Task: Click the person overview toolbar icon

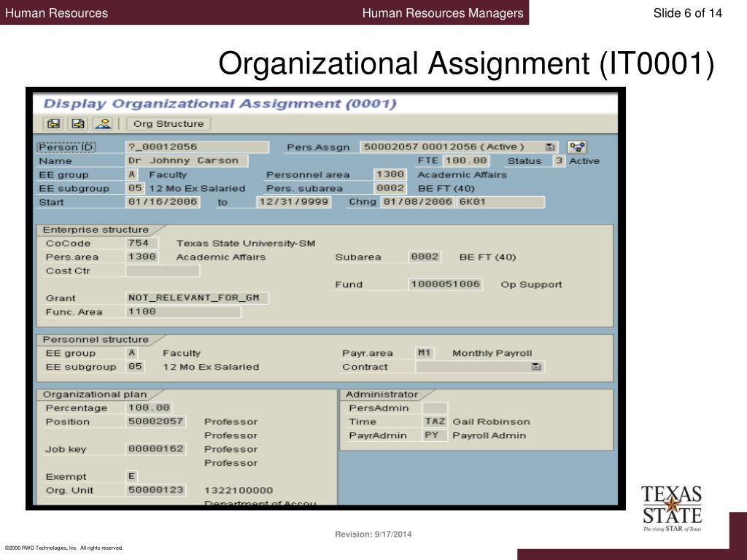Action: [x=103, y=124]
